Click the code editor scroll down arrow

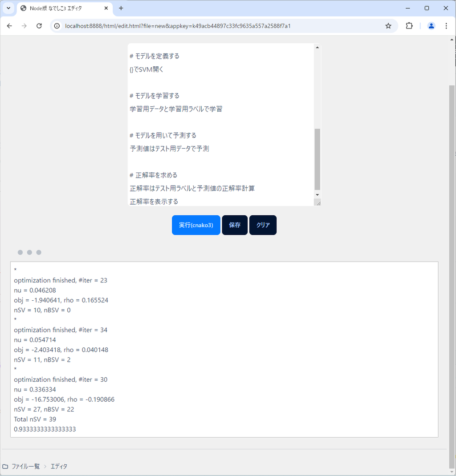click(317, 195)
